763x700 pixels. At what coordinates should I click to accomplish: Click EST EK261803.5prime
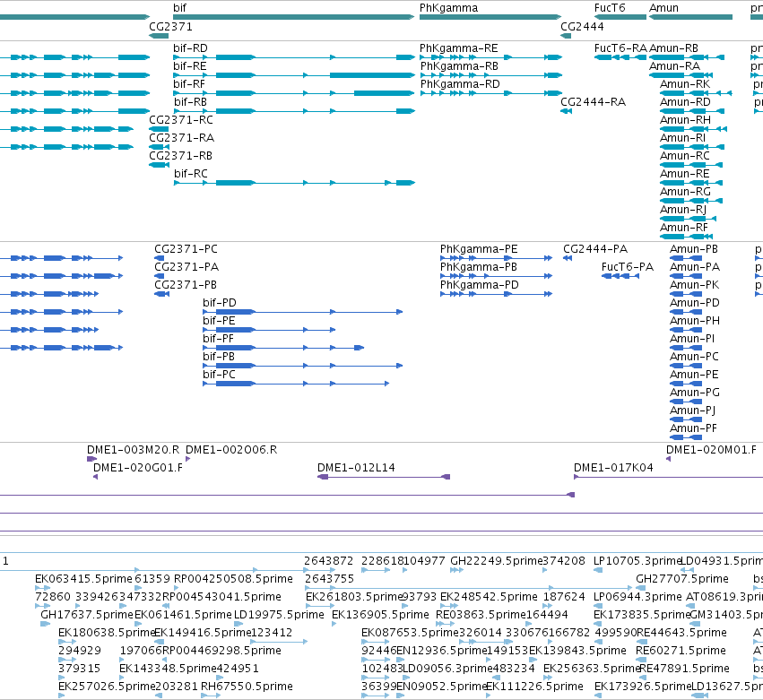354,596
